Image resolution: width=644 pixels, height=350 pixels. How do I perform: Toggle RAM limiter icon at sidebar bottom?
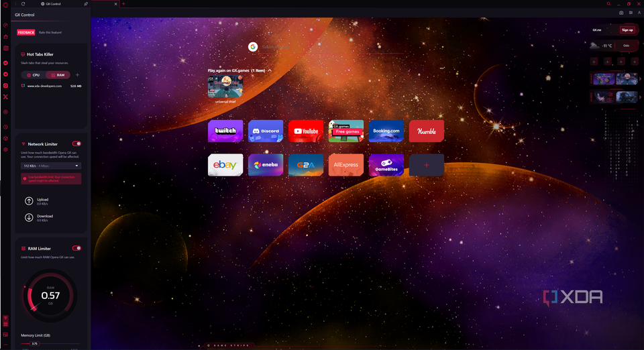[6, 324]
